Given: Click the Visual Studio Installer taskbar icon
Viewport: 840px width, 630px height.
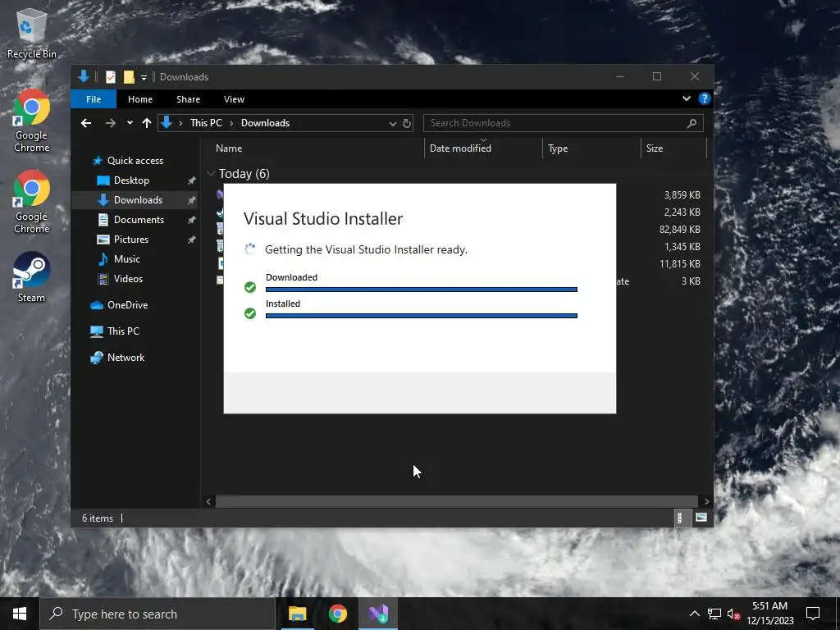Looking at the screenshot, I should tap(377, 614).
